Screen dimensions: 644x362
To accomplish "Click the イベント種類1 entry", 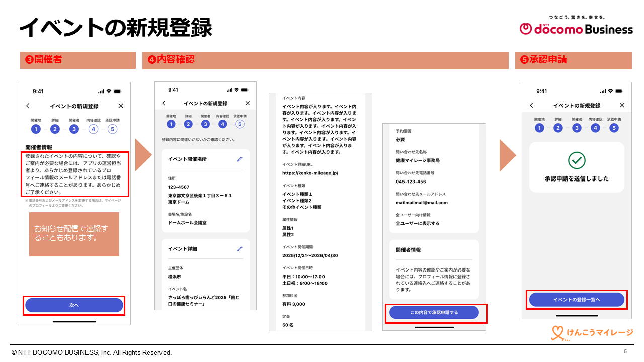I will (297, 194).
